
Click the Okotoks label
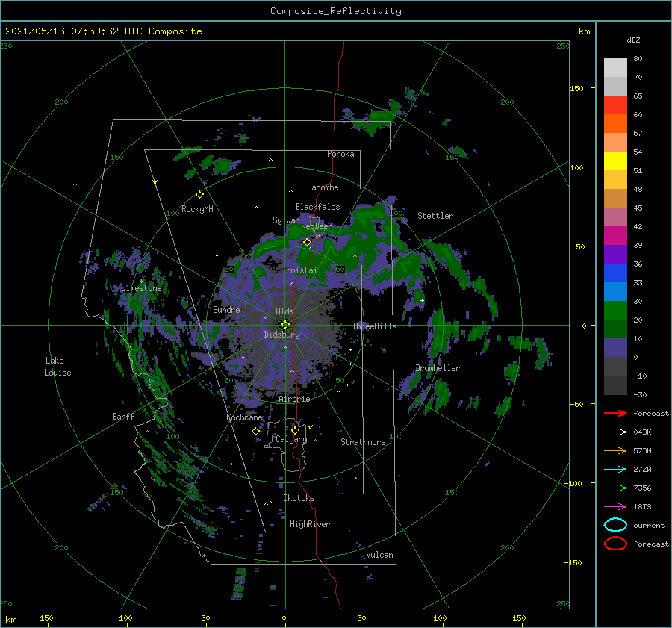pyautogui.click(x=299, y=498)
